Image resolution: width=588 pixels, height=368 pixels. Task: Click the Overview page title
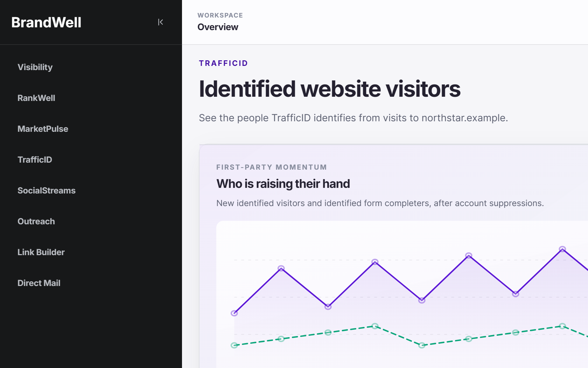click(218, 27)
